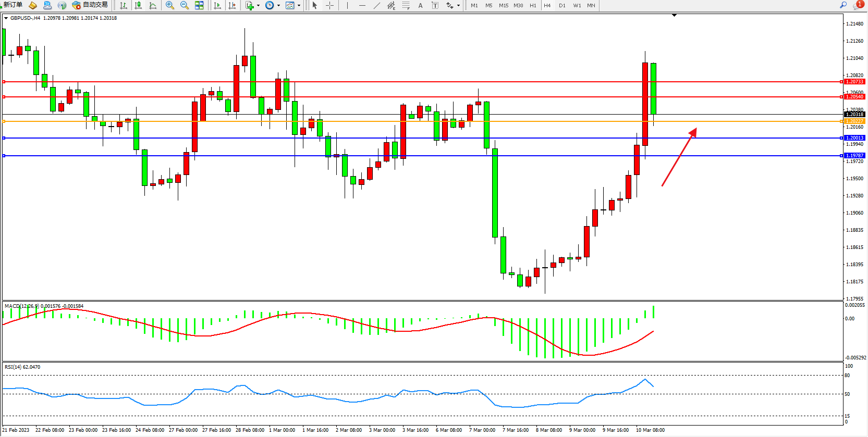Switch chart to candlestick display
This screenshot has height=437, width=868.
tap(138, 5)
